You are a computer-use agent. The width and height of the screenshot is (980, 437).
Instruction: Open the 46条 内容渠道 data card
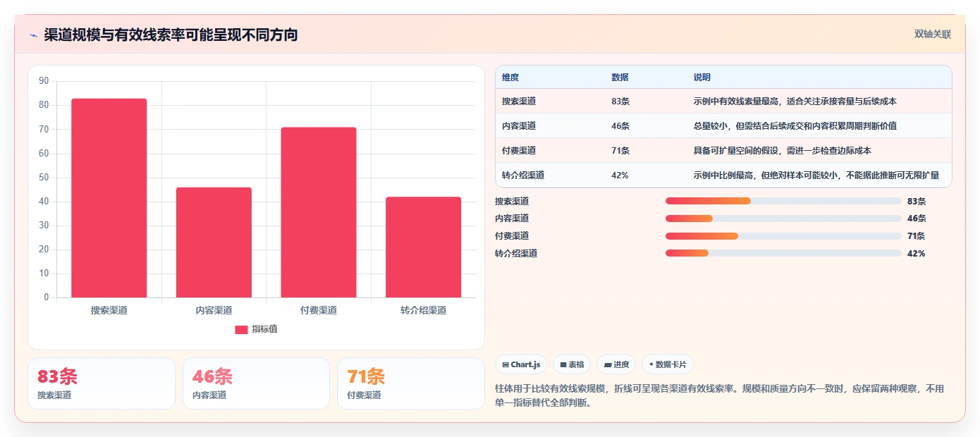256,383
